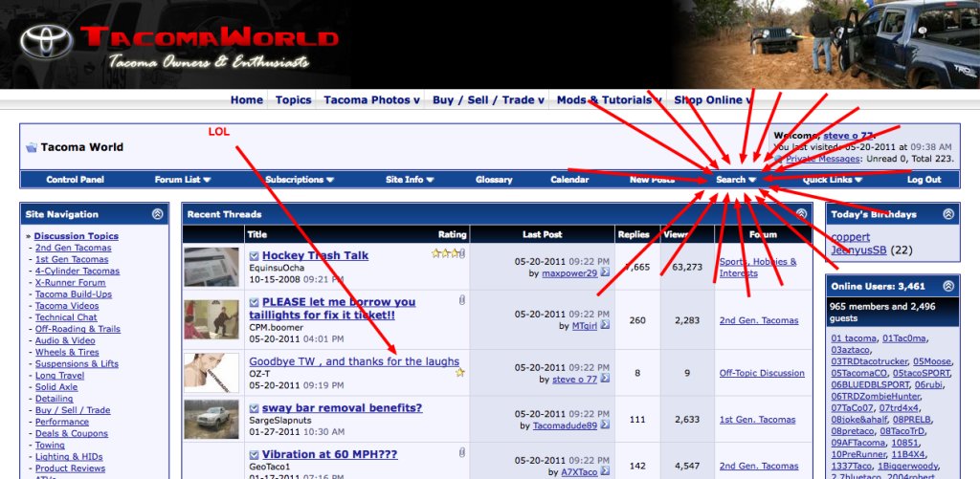Sort threads by Title column header
This screenshot has width=980, height=479.
pos(256,235)
